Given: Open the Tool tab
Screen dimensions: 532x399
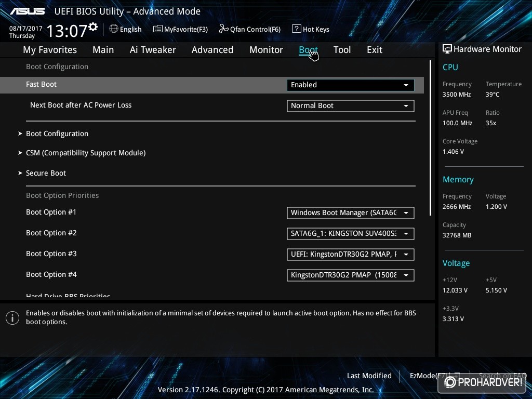Looking at the screenshot, I should (x=342, y=50).
